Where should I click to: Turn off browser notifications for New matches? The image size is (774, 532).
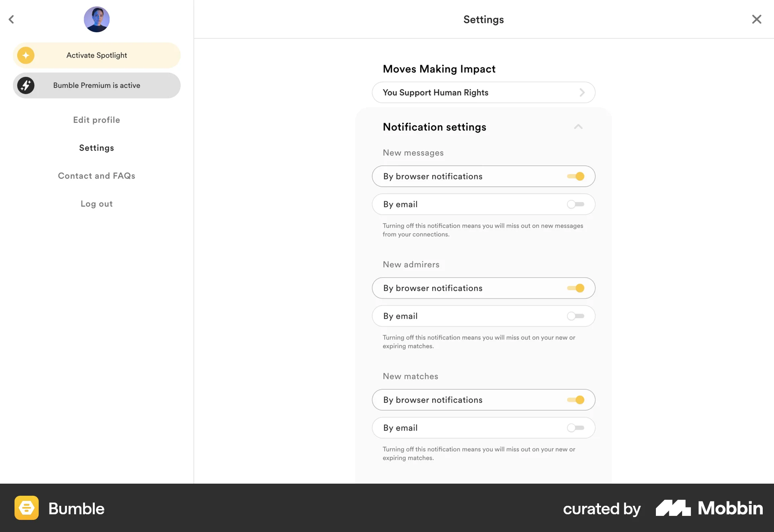[576, 400]
